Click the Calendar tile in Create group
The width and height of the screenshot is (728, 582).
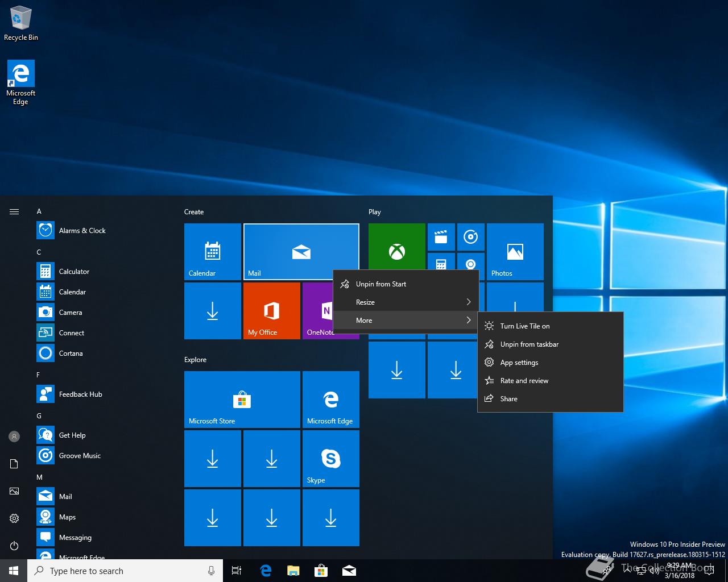[213, 252]
